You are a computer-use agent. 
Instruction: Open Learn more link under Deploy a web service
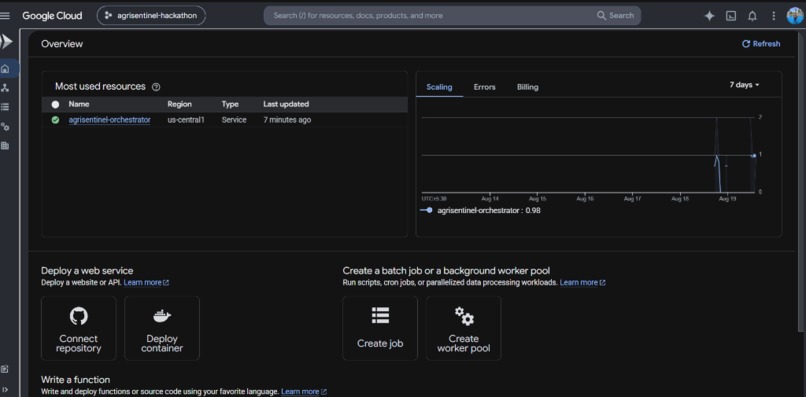point(146,282)
